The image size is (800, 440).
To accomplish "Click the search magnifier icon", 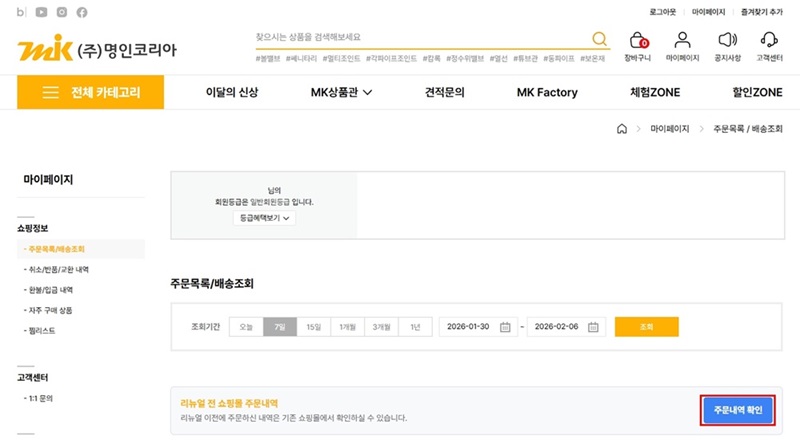I will [x=599, y=39].
